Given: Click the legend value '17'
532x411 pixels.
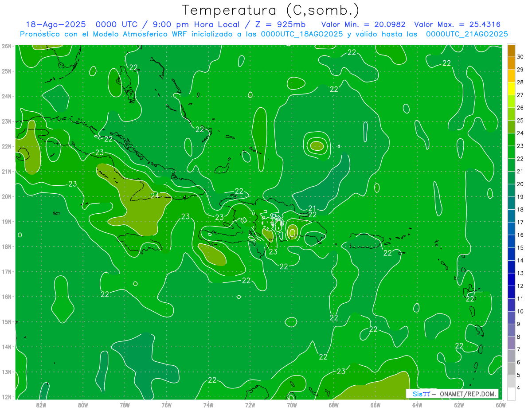Looking at the screenshot, I should click(x=520, y=222).
